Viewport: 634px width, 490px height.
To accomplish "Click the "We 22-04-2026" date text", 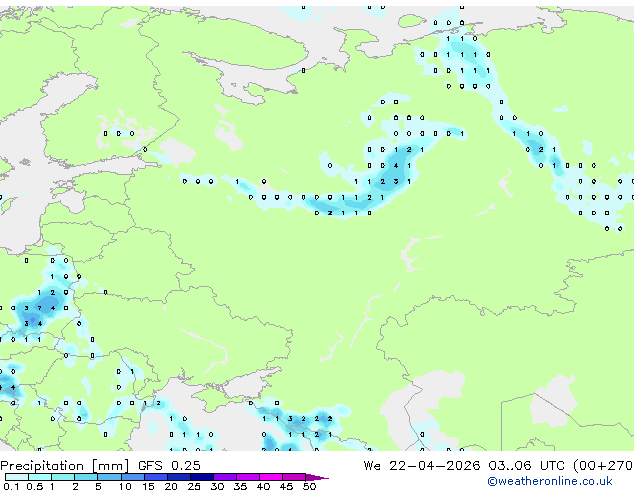I will [x=422, y=466].
